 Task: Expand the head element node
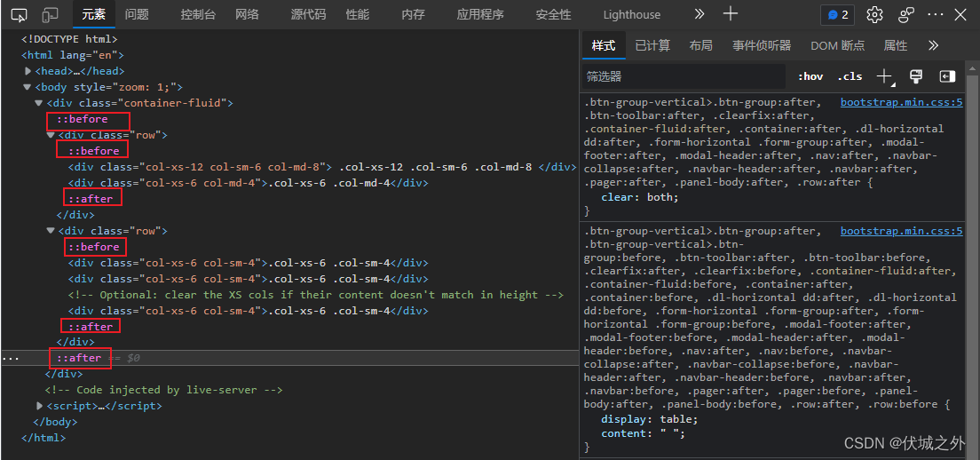(x=28, y=71)
